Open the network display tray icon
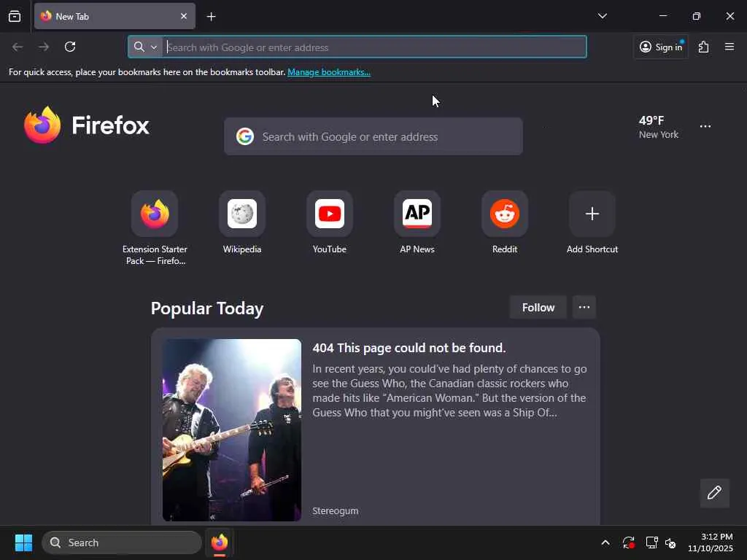747x560 pixels. (651, 542)
